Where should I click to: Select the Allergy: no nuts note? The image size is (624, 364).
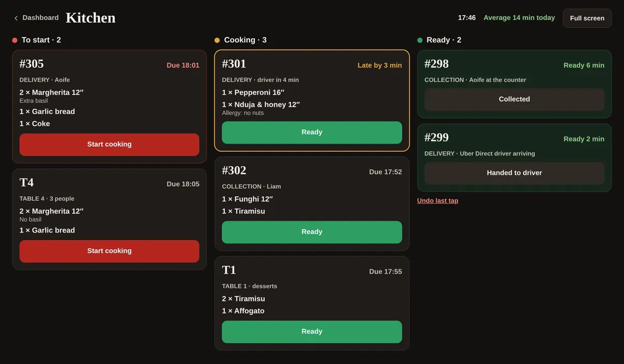tap(243, 113)
